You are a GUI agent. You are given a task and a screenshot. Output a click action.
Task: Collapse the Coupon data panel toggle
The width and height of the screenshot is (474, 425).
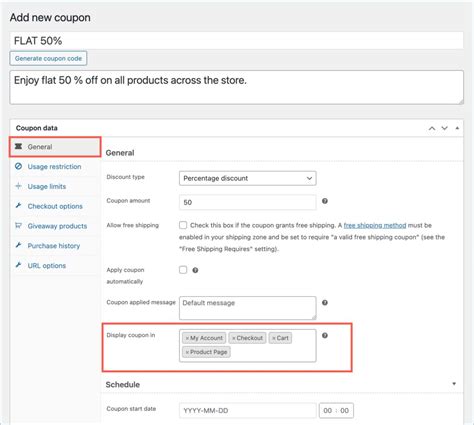(457, 128)
